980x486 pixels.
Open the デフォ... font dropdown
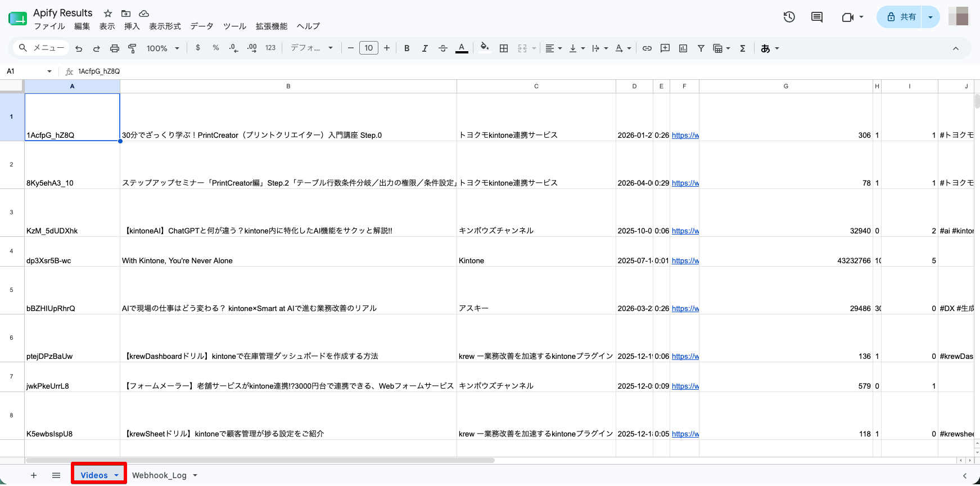[311, 48]
